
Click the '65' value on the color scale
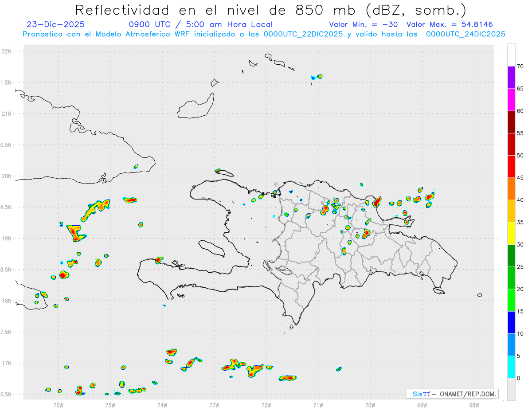pos(520,89)
